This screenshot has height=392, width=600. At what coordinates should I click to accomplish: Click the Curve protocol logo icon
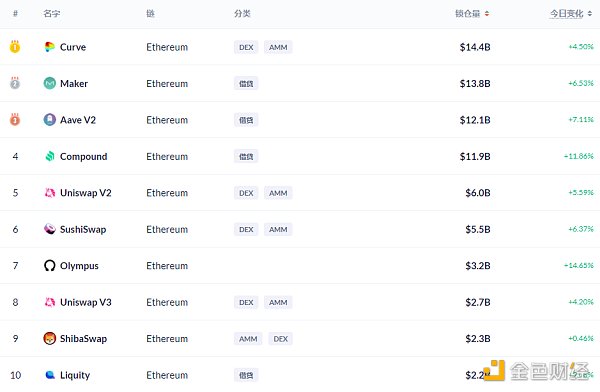click(x=49, y=47)
